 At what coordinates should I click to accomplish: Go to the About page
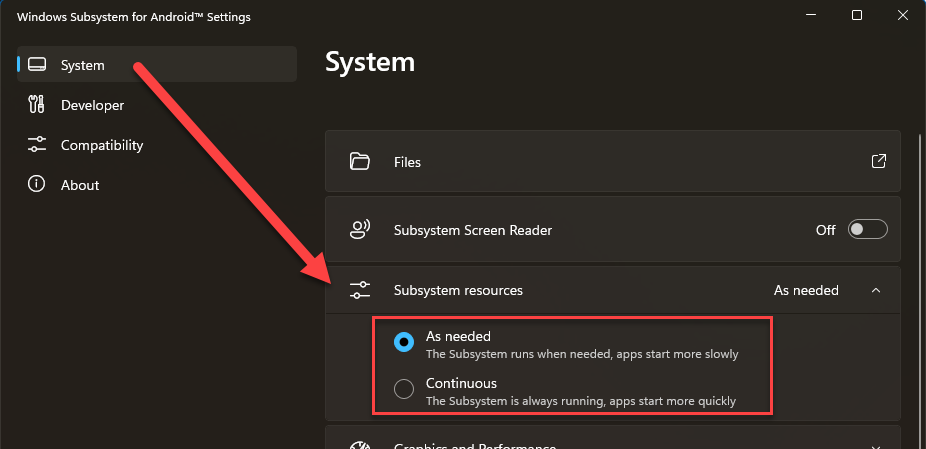point(80,185)
